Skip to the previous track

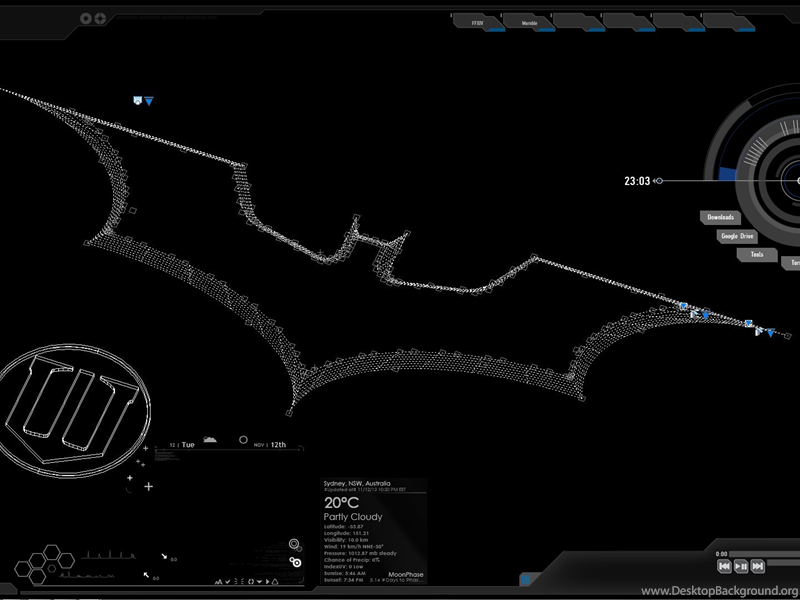pos(724,566)
